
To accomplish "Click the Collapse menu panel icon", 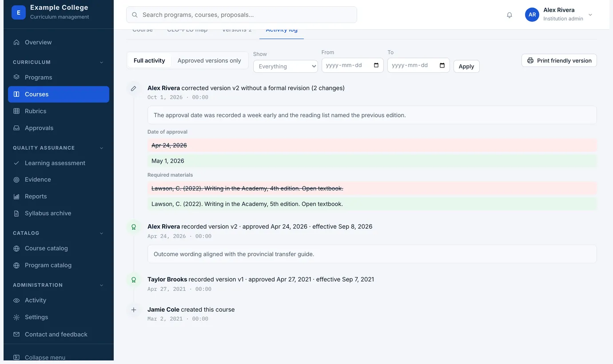I will coord(16,357).
